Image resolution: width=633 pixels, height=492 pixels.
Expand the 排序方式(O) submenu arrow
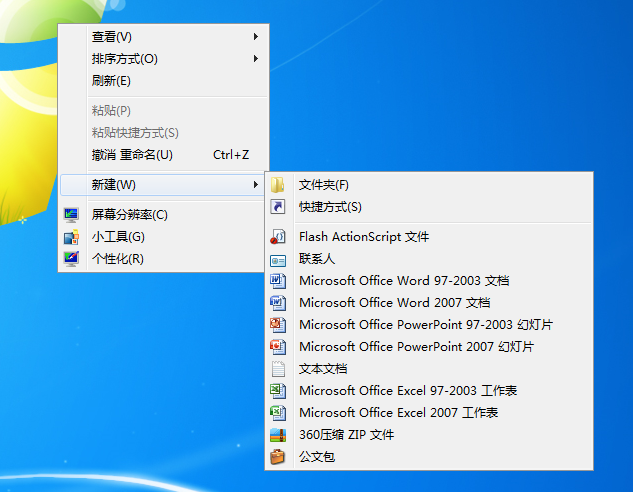[256, 59]
